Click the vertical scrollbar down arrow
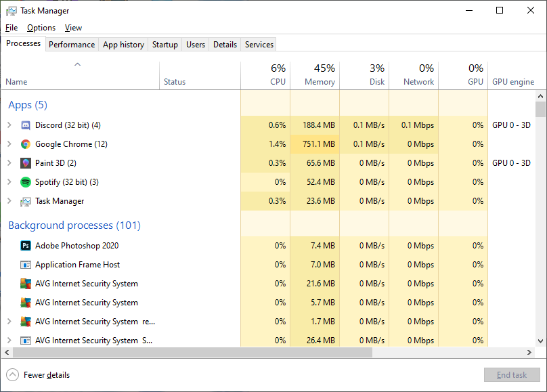This screenshot has height=392, width=547. pyautogui.click(x=540, y=341)
